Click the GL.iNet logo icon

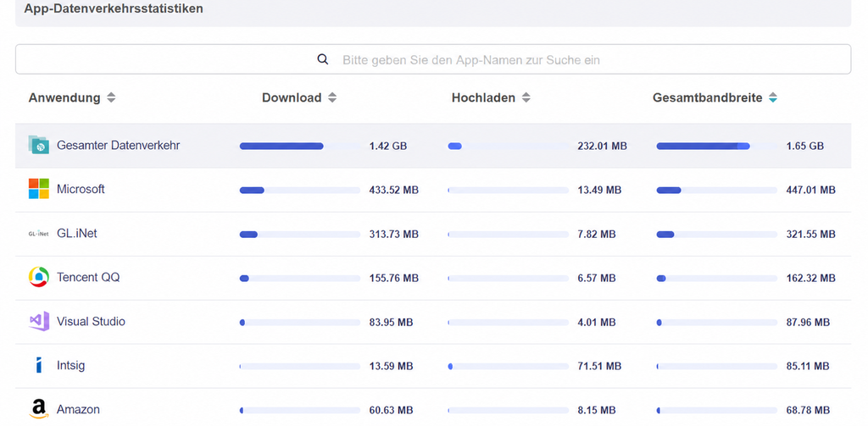tap(39, 234)
